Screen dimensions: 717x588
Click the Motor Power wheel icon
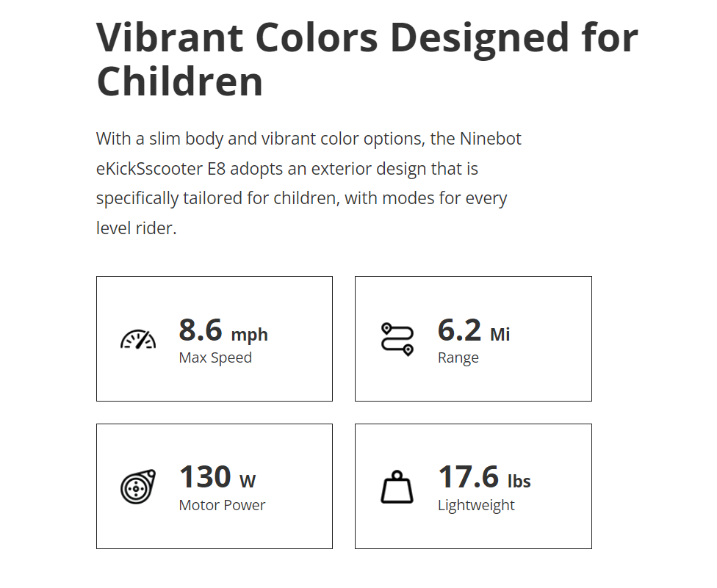pos(138,486)
